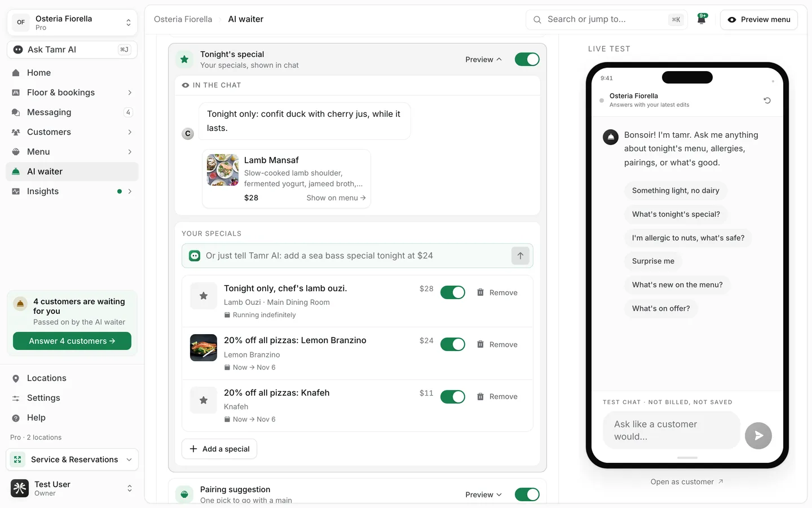Screen dimensions: 812x508
Task: Open the Test User account menu
Action: tap(72, 488)
